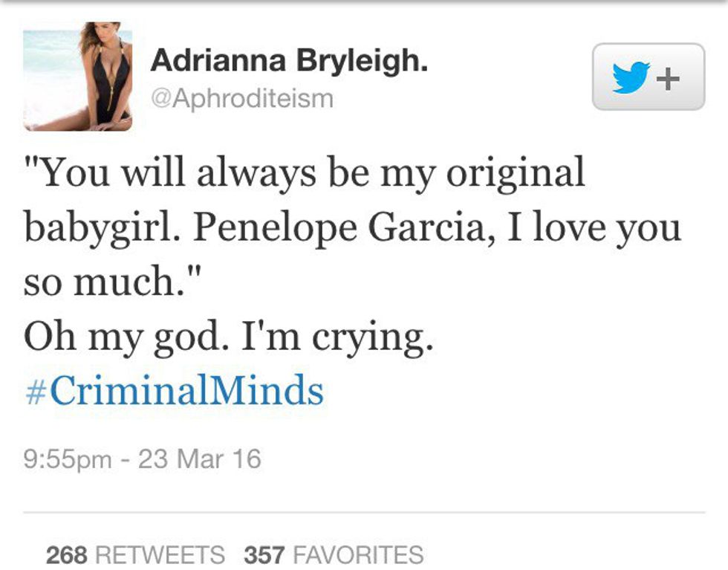Image resolution: width=728 pixels, height=570 pixels.
Task: Click the word "original" in the tweet
Action: tap(516, 173)
